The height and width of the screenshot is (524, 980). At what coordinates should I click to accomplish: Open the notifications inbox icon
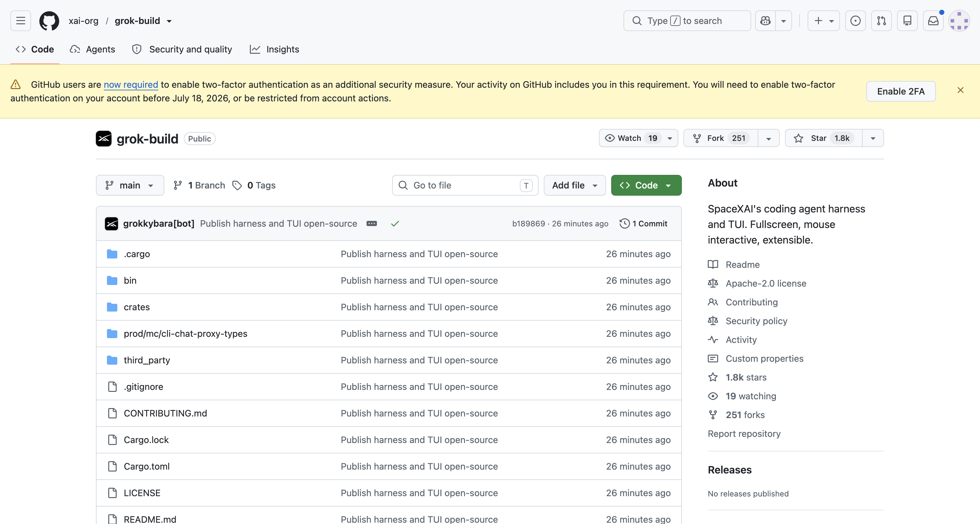933,20
